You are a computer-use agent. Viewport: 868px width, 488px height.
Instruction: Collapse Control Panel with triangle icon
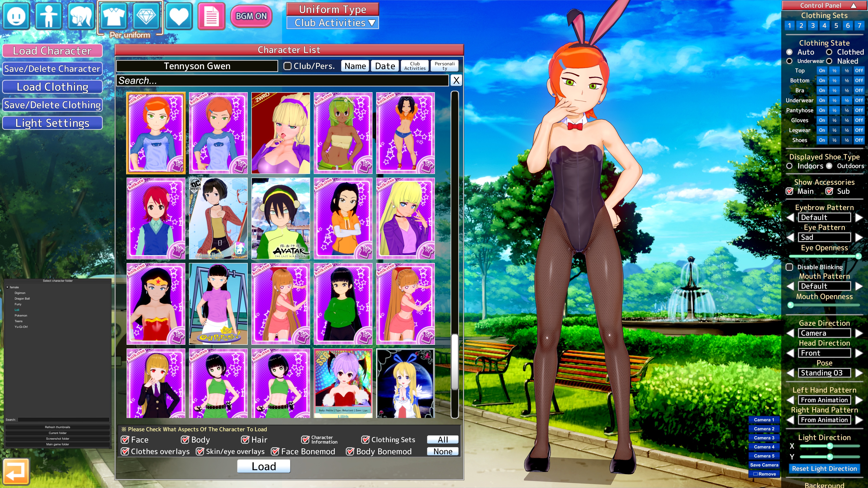point(853,5)
